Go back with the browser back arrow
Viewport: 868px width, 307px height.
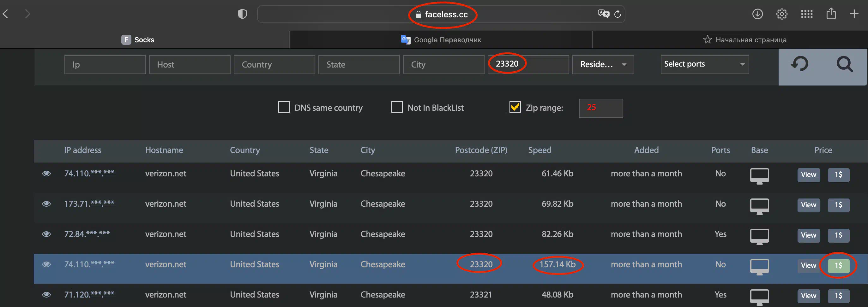pyautogui.click(x=5, y=14)
